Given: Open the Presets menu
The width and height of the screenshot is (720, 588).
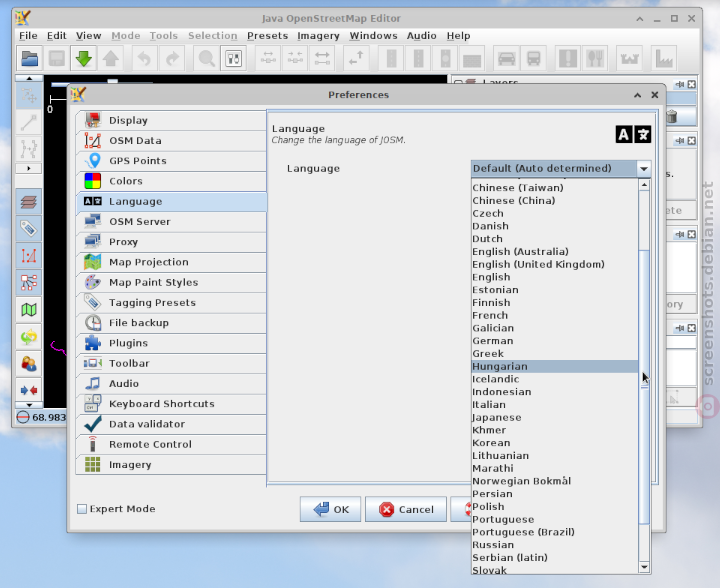Looking at the screenshot, I should pyautogui.click(x=267, y=36).
